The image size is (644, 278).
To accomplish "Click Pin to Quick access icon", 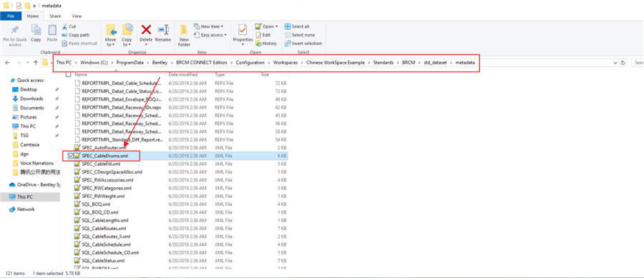I will point(15,30).
